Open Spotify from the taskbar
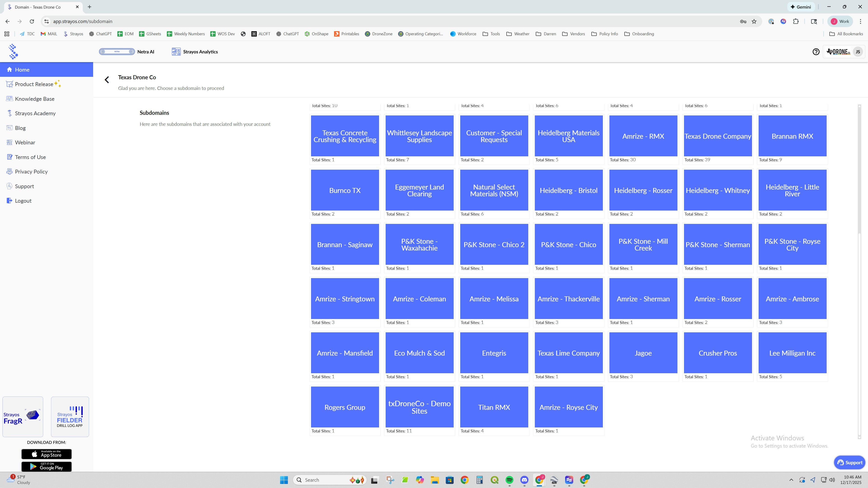The image size is (868, 488). click(x=509, y=480)
